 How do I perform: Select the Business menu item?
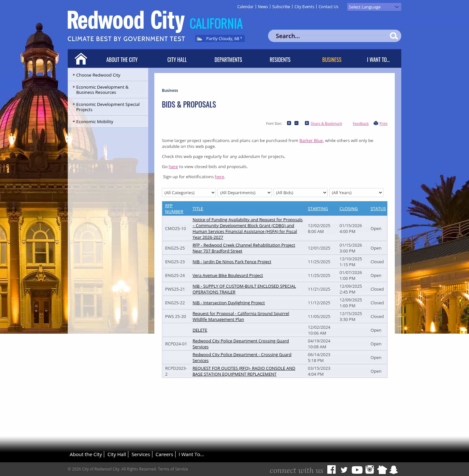tap(332, 60)
